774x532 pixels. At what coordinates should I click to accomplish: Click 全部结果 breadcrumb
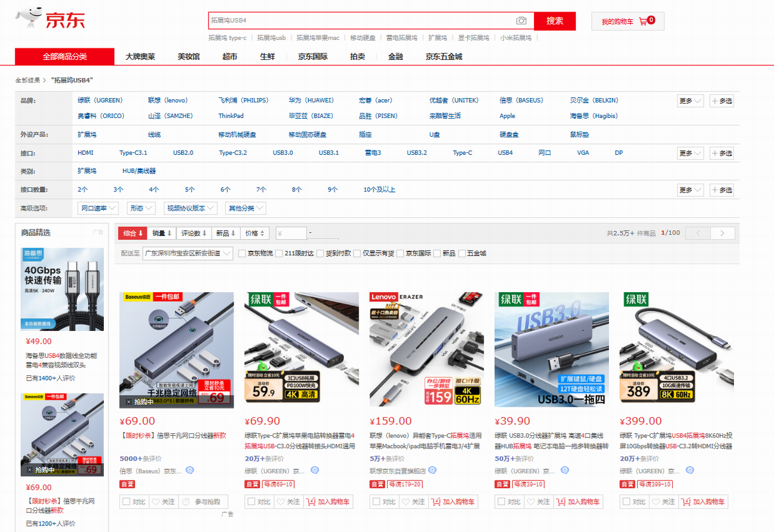[28, 80]
